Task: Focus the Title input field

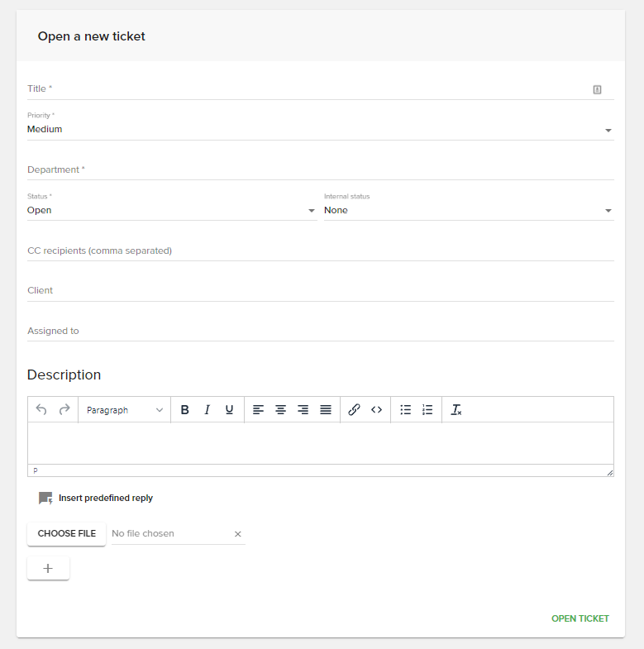Action: click(306, 89)
